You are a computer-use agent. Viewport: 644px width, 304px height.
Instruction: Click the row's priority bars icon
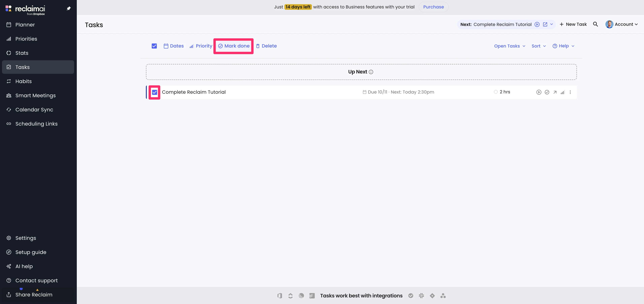point(562,92)
